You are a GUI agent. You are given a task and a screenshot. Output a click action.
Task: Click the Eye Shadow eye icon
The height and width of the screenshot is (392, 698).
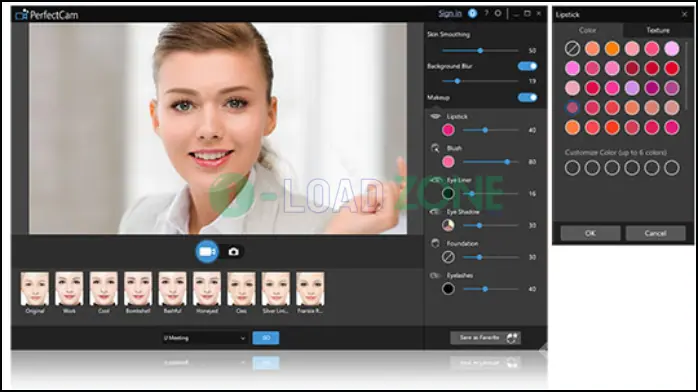(435, 212)
